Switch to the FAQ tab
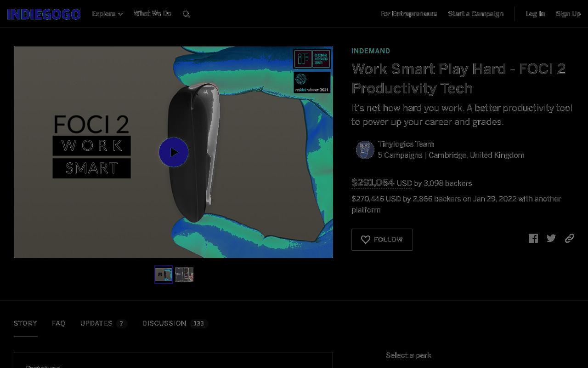Image resolution: width=588 pixels, height=368 pixels. tap(58, 323)
